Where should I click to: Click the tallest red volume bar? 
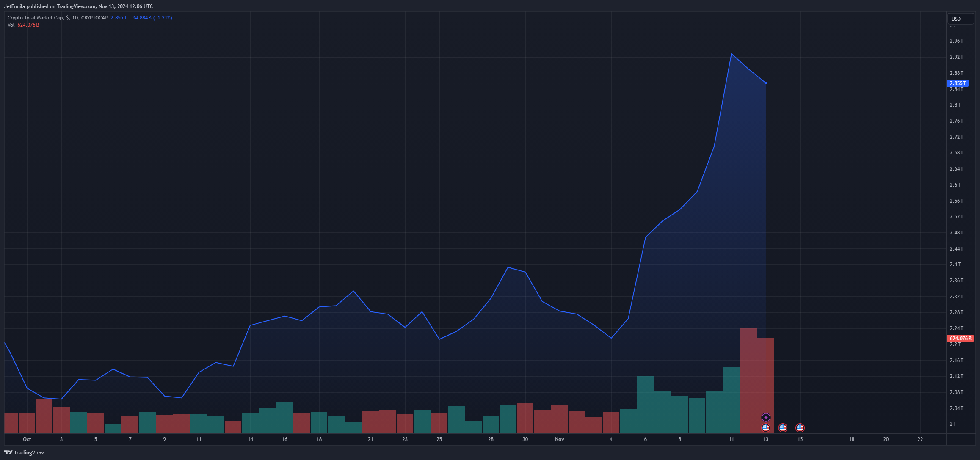[x=748, y=380]
